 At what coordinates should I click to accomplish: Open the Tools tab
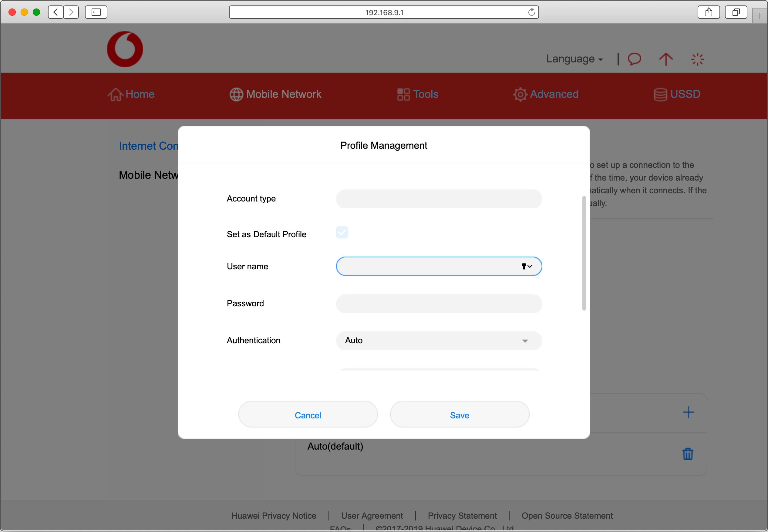417,94
